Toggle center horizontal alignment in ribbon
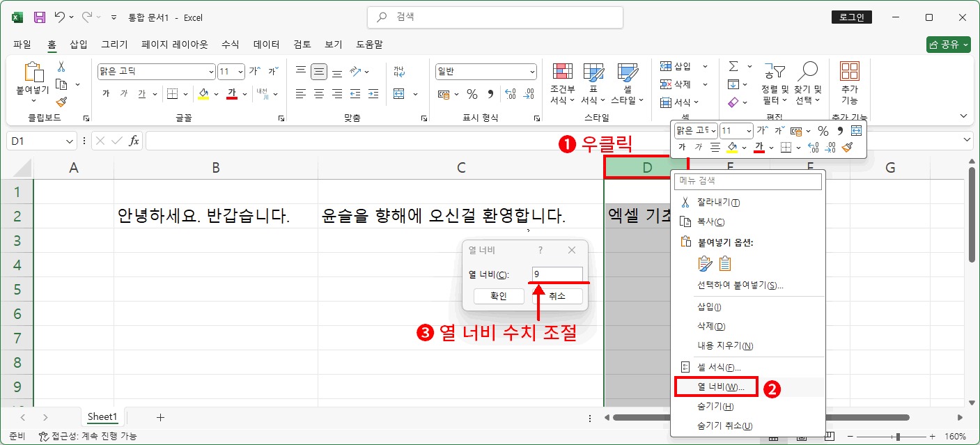 pyautogui.click(x=319, y=93)
